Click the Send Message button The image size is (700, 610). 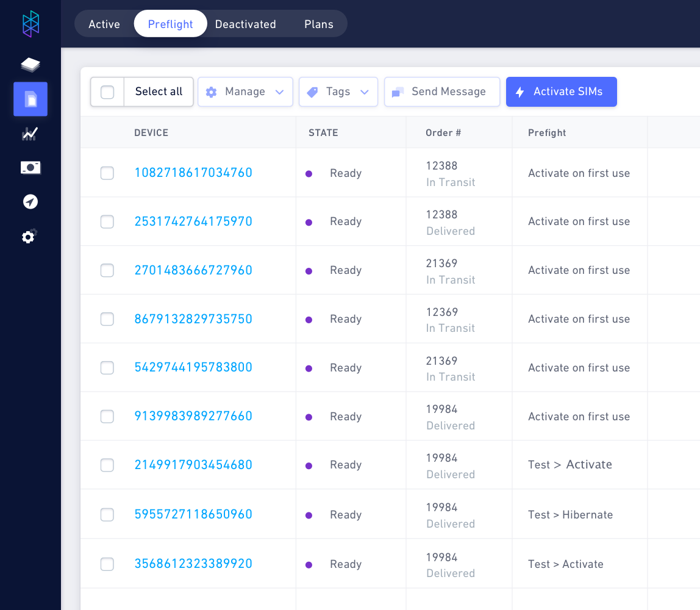pyautogui.click(x=442, y=91)
